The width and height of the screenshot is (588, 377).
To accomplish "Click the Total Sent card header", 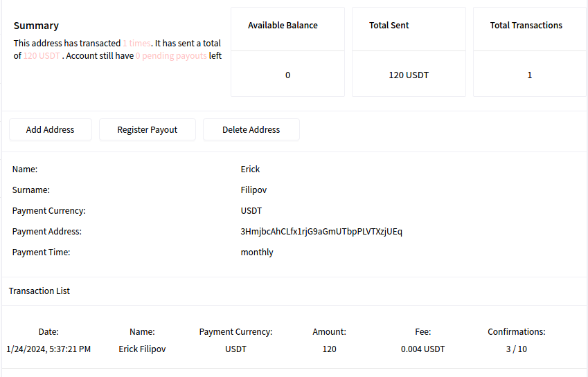I will (x=389, y=26).
